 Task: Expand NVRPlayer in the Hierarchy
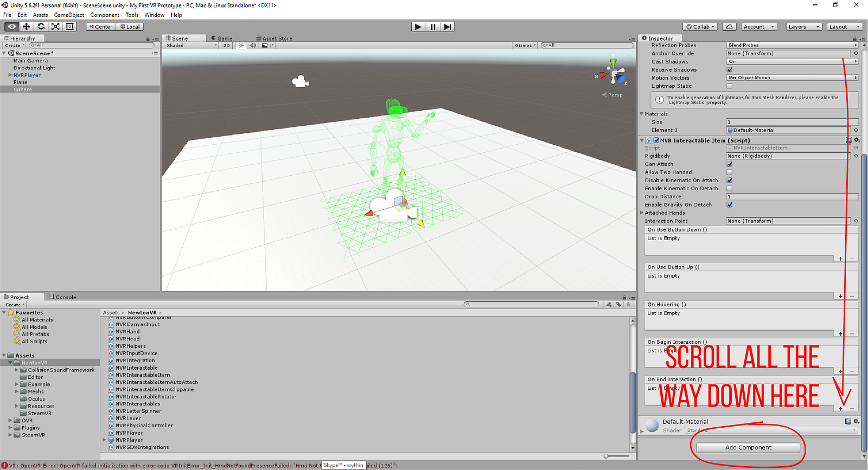coord(10,75)
